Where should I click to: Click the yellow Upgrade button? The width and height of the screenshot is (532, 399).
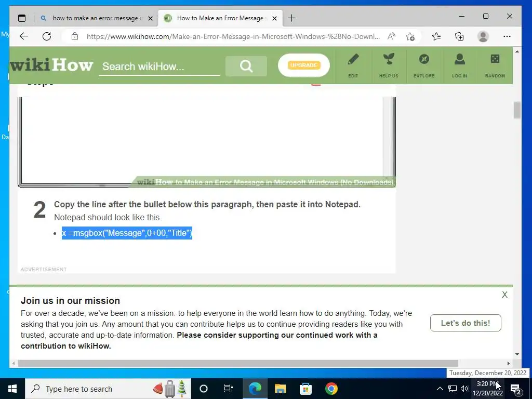(x=303, y=65)
